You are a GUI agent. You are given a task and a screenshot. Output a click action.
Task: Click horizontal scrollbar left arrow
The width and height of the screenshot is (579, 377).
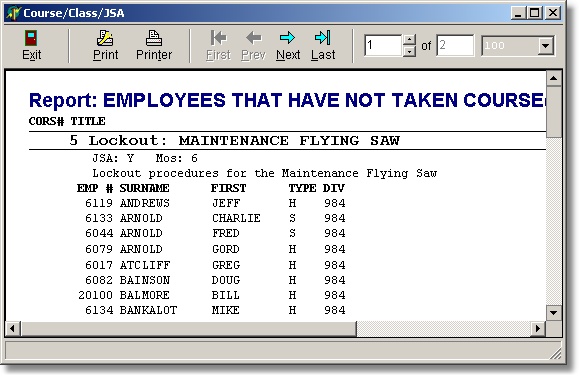coord(13,328)
